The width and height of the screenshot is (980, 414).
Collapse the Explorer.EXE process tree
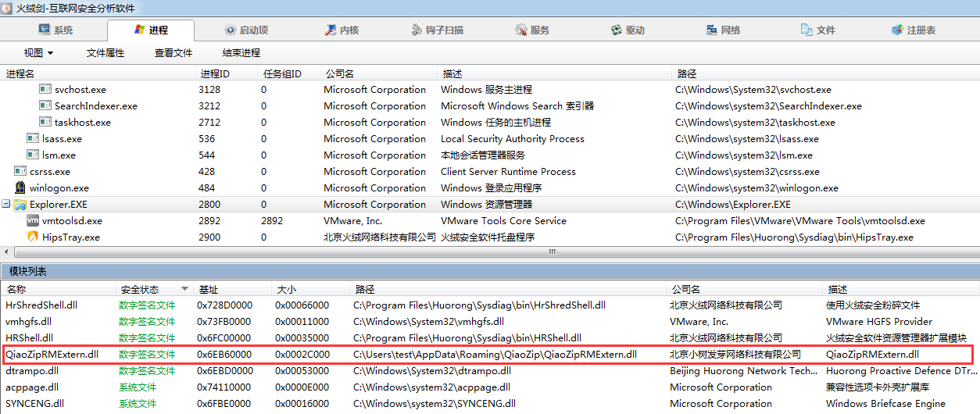[x=6, y=205]
